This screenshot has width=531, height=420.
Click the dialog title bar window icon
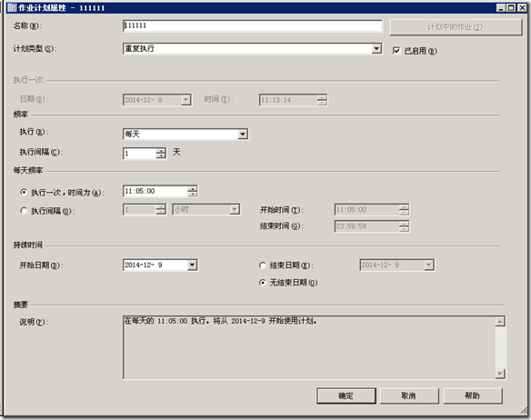click(12, 7)
